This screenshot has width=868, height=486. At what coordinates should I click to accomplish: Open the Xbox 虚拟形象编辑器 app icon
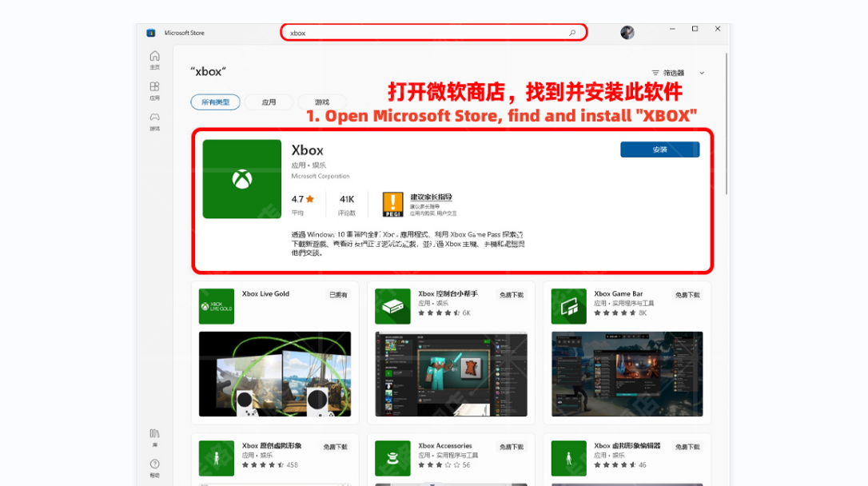568,458
